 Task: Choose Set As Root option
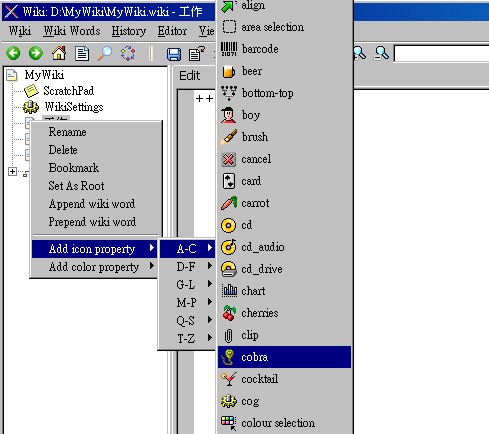[97, 186]
